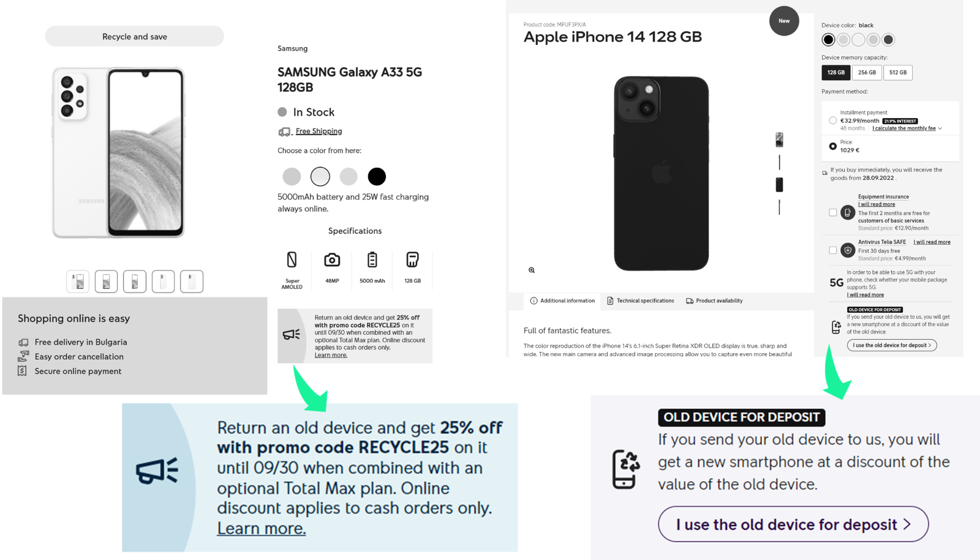The width and height of the screenshot is (980, 560).
Task: Select the Installment payment radio button
Action: coord(833,121)
